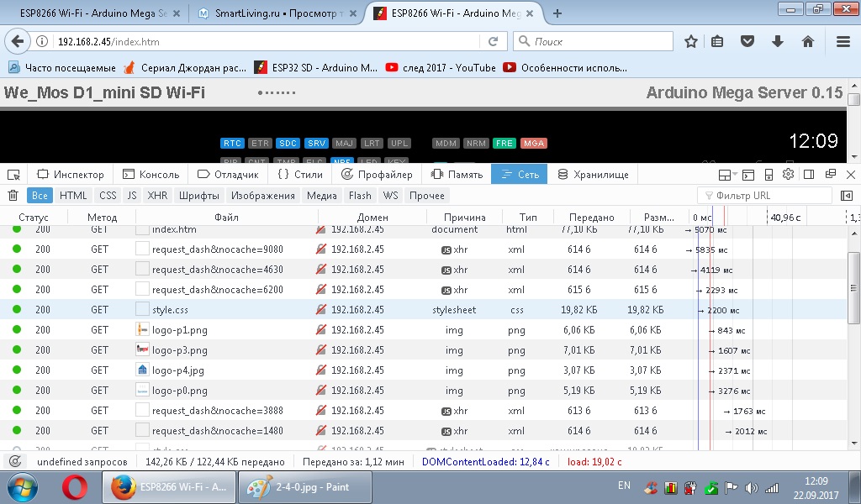Switch to the Консоль tab
This screenshot has height=504, width=861.
pos(151,175)
